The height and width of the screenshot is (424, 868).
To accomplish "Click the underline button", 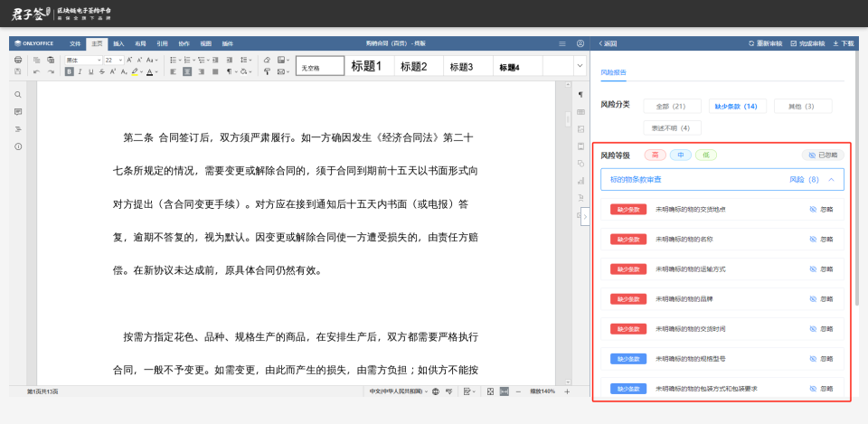I will coord(90,71).
